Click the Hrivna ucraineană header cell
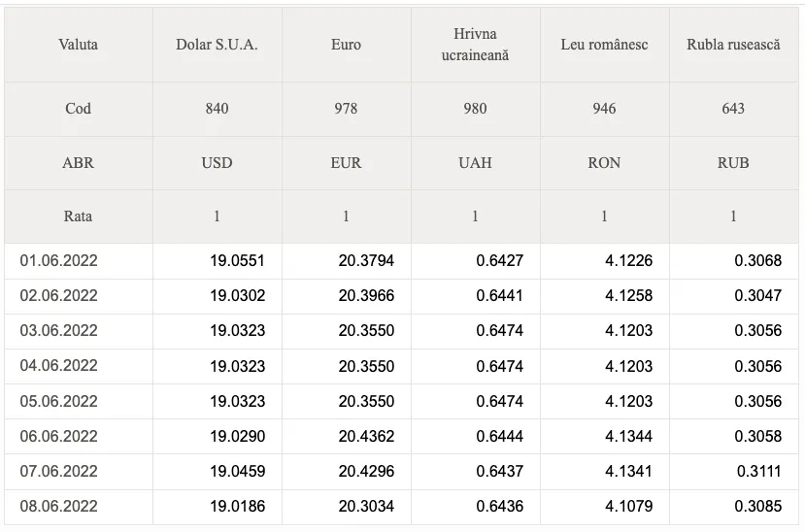This screenshot has width=805, height=532. pyautogui.click(x=476, y=45)
